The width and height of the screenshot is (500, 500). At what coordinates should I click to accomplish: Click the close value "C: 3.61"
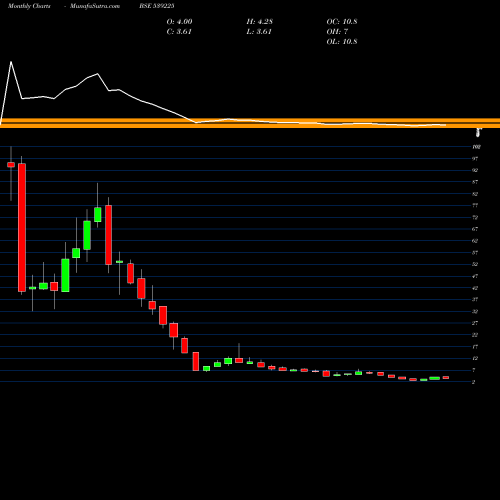point(179,32)
